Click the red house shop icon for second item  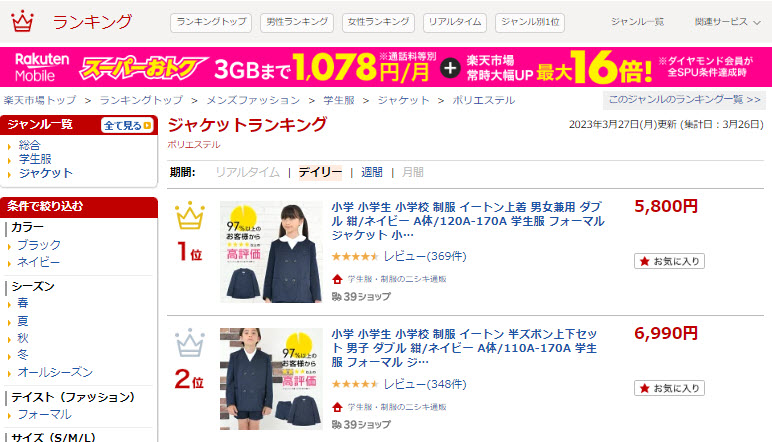[337, 407]
